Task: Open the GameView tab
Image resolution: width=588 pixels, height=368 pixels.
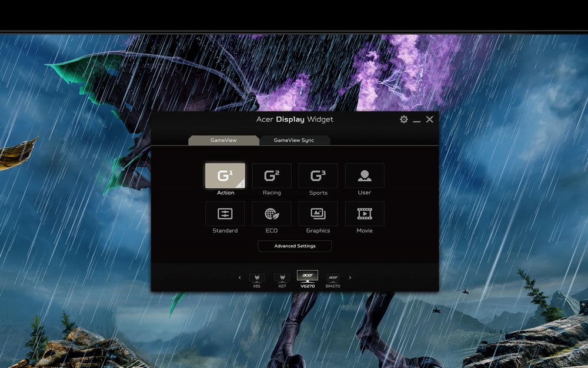Action: 223,140
